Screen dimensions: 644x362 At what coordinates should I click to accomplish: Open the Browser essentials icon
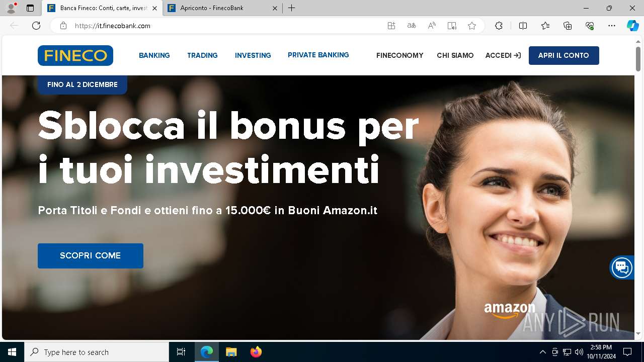tap(590, 26)
